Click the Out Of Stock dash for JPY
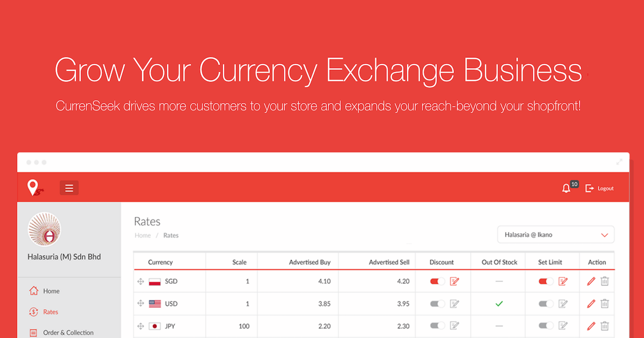The height and width of the screenshot is (338, 644). (x=499, y=326)
